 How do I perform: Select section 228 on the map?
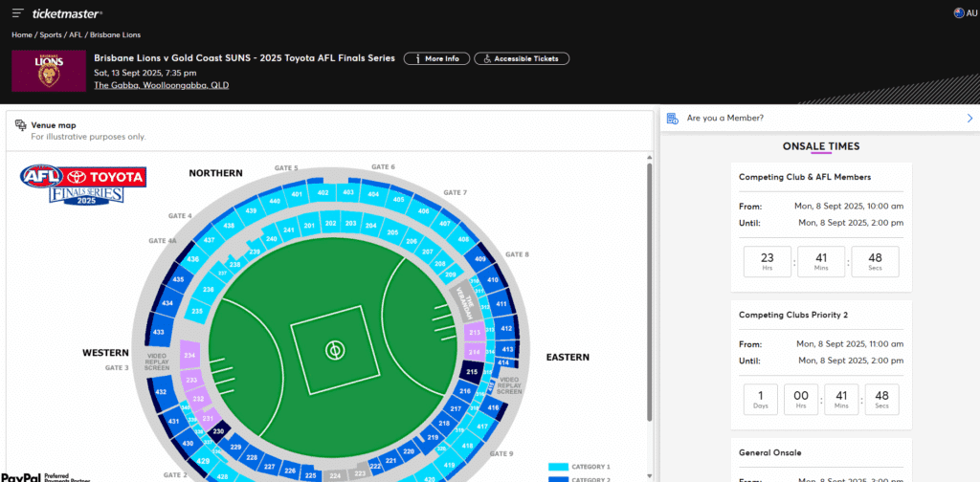pyautogui.click(x=252, y=458)
